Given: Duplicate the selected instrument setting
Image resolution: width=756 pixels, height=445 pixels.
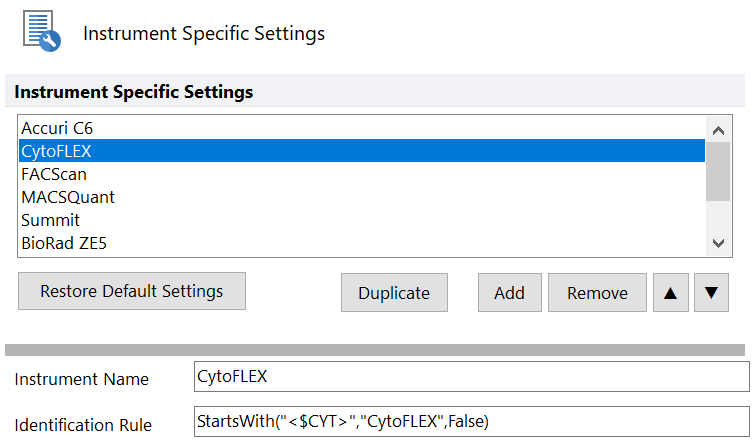Looking at the screenshot, I should click(x=394, y=293).
